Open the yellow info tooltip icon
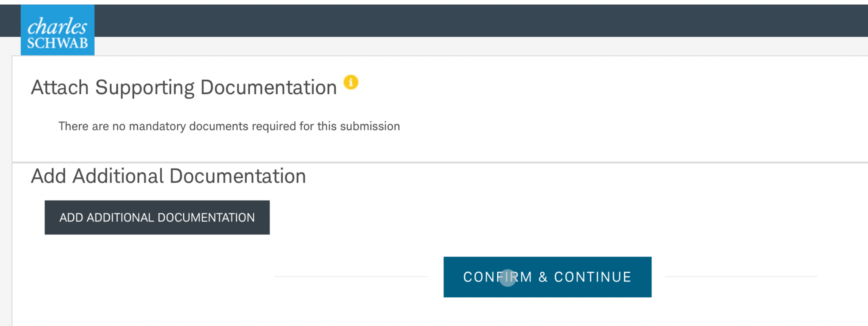This screenshot has width=868, height=326. tap(351, 82)
